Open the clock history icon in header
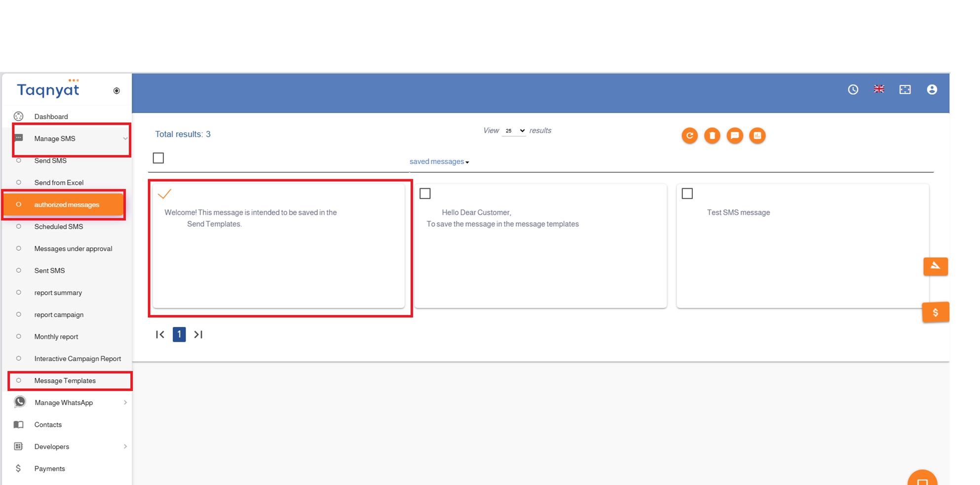 coord(853,89)
